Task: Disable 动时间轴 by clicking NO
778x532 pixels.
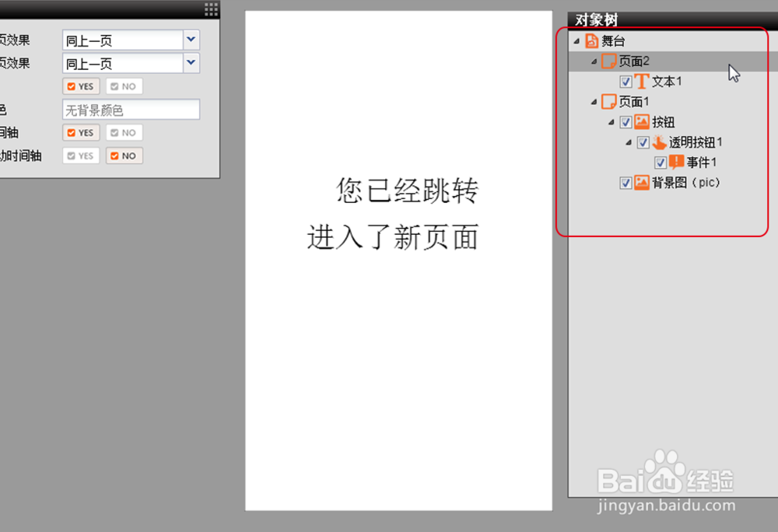Action: tap(124, 156)
